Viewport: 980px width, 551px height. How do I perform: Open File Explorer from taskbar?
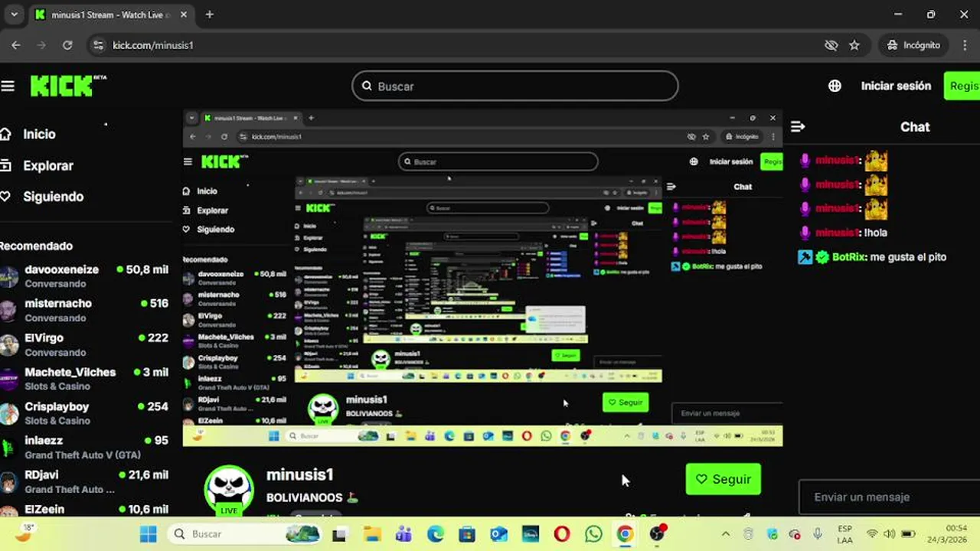pyautogui.click(x=372, y=533)
